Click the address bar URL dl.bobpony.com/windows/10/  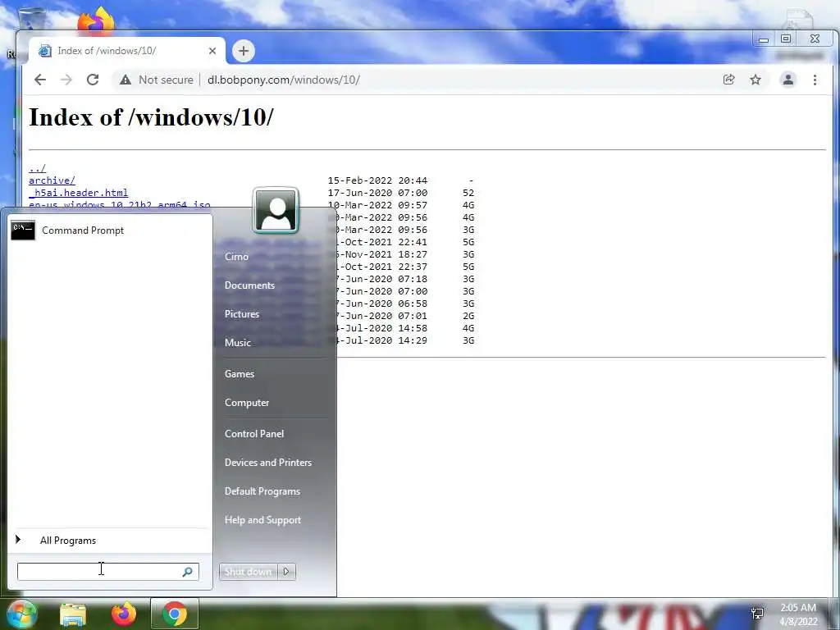pyautogui.click(x=283, y=80)
